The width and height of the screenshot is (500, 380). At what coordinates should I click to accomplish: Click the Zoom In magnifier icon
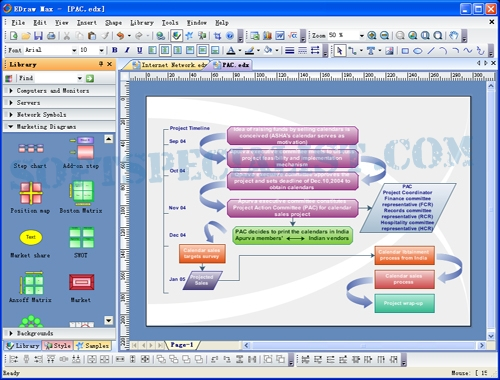pyautogui.click(x=372, y=35)
